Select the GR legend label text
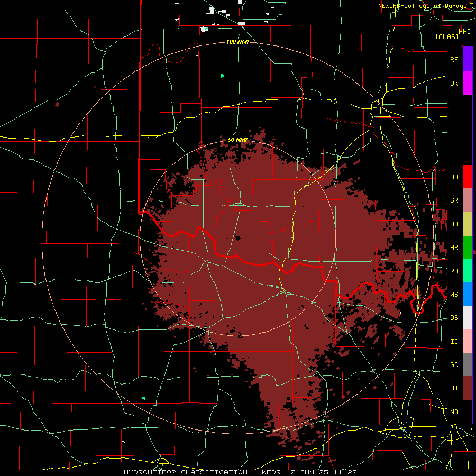The image size is (476, 476). 454,200
